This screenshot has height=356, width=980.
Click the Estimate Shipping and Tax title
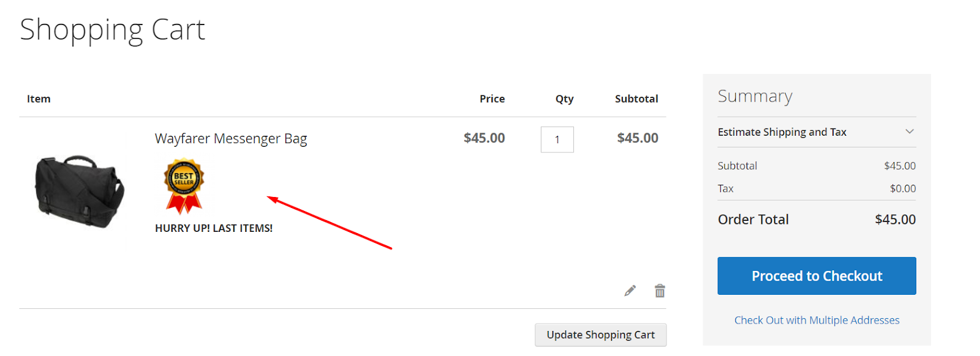[x=782, y=132]
